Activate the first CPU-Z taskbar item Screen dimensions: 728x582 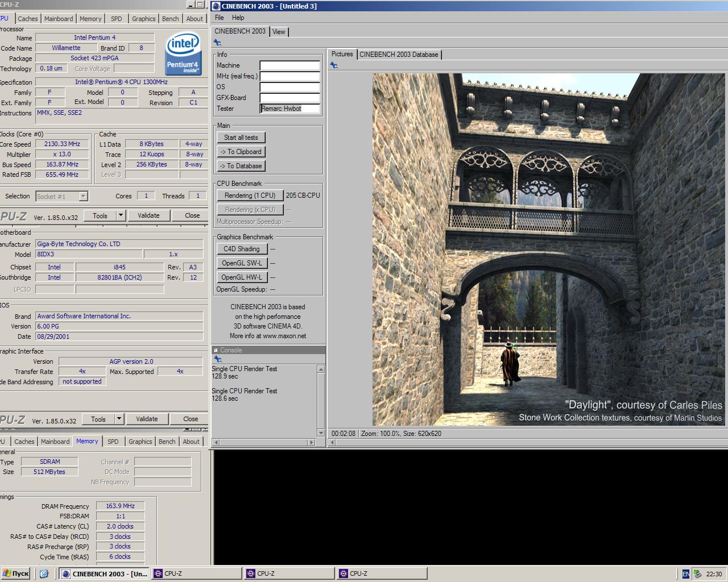tap(197, 573)
